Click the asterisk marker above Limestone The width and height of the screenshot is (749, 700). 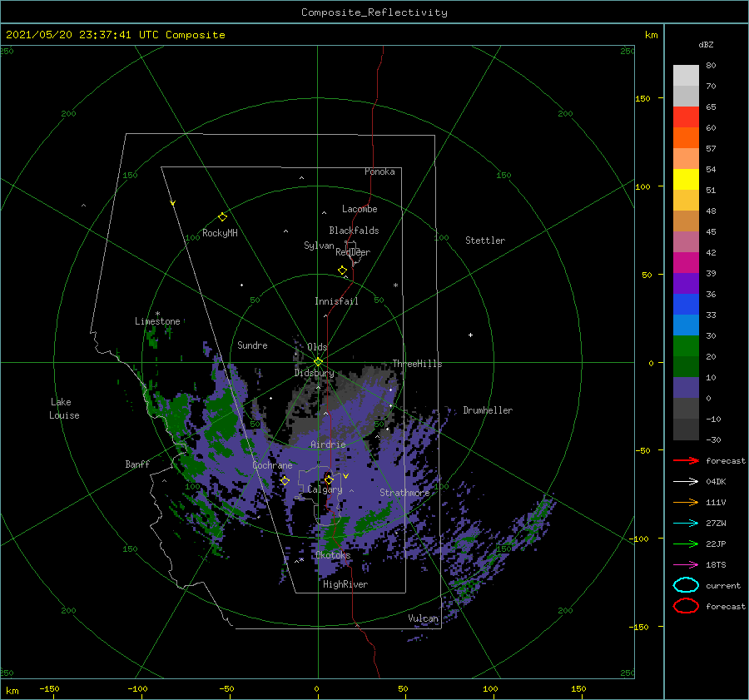157,314
